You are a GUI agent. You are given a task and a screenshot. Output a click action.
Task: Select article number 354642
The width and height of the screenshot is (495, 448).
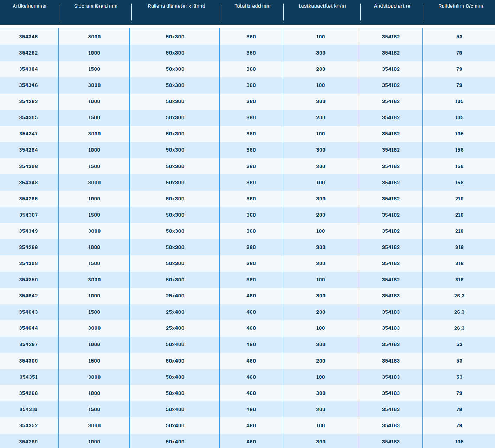28,296
